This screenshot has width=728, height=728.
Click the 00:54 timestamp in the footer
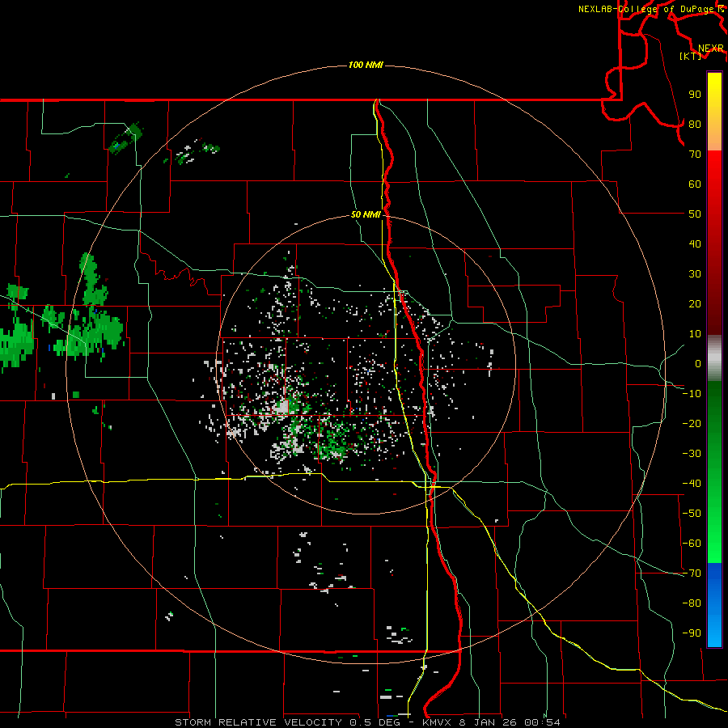click(x=542, y=722)
